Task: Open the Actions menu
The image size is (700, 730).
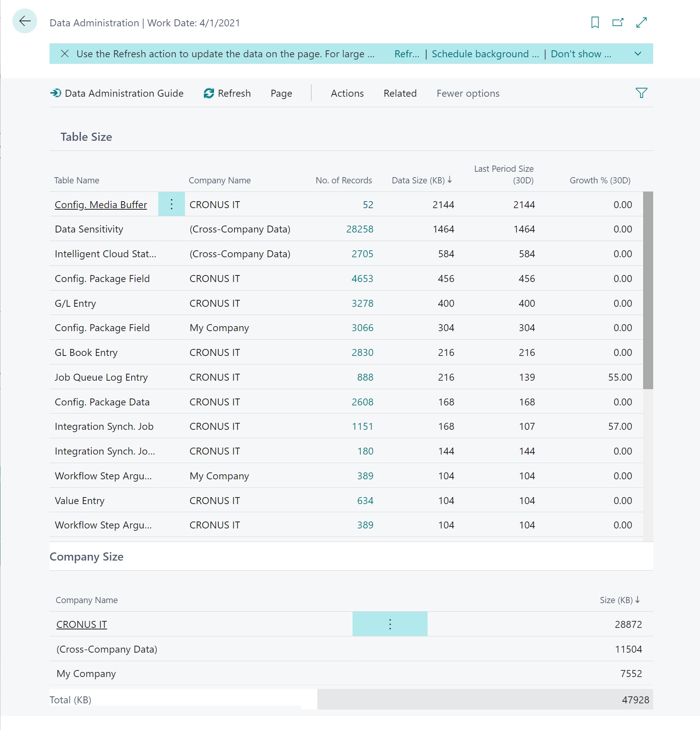Action: (347, 93)
